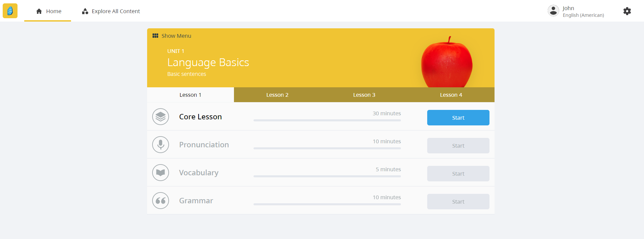Select the Lesson 1 tab

[190, 95]
